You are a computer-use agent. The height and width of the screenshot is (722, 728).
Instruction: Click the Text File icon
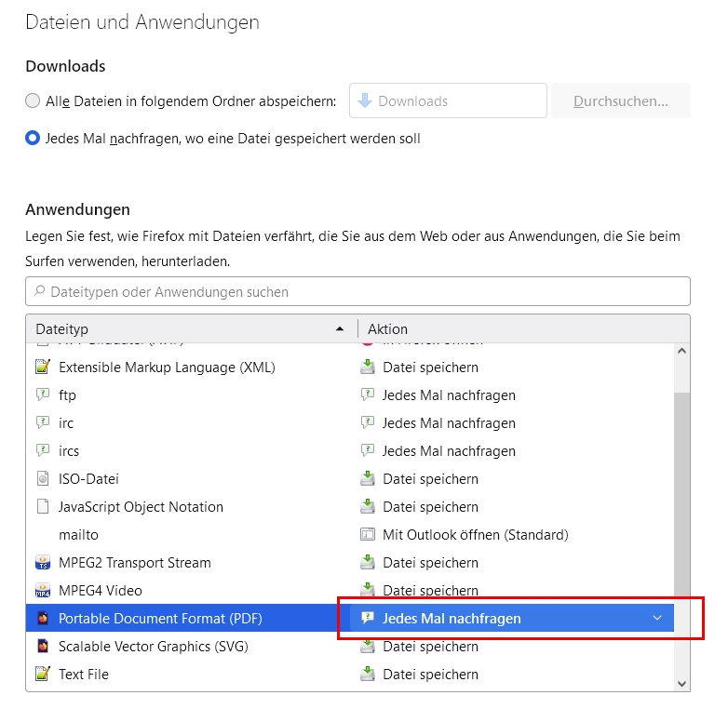(42, 675)
